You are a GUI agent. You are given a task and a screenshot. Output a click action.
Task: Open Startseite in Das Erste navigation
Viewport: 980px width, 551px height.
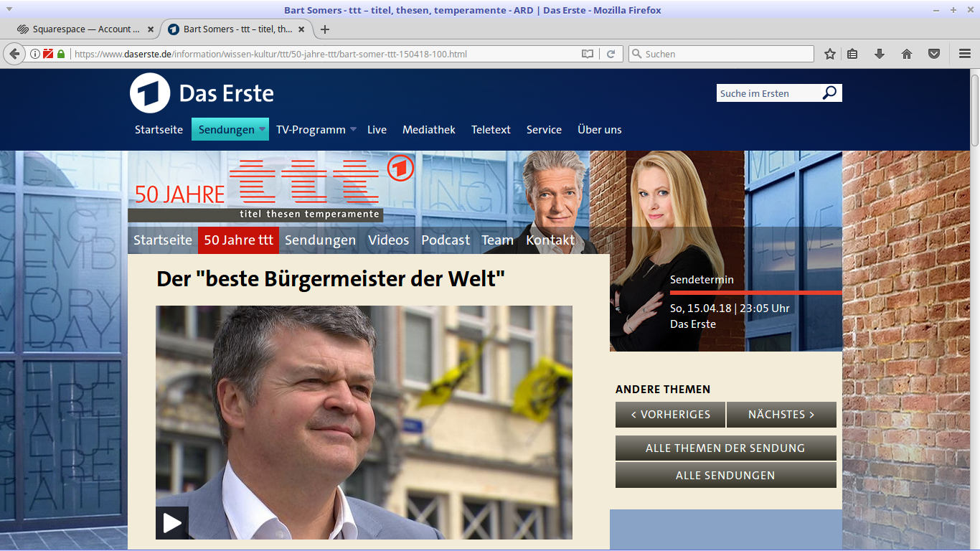click(159, 130)
